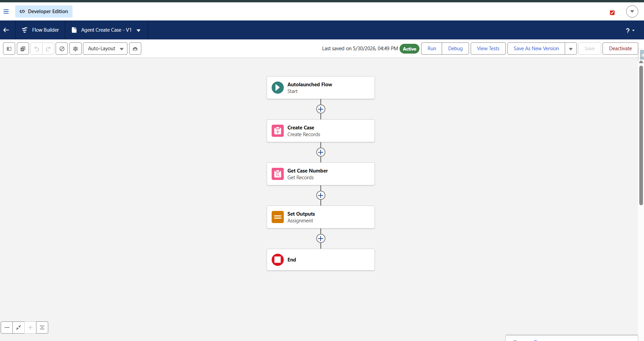644x341 pixels.
Task: Toggle the left toolbox panel
Action: [x=9, y=49]
